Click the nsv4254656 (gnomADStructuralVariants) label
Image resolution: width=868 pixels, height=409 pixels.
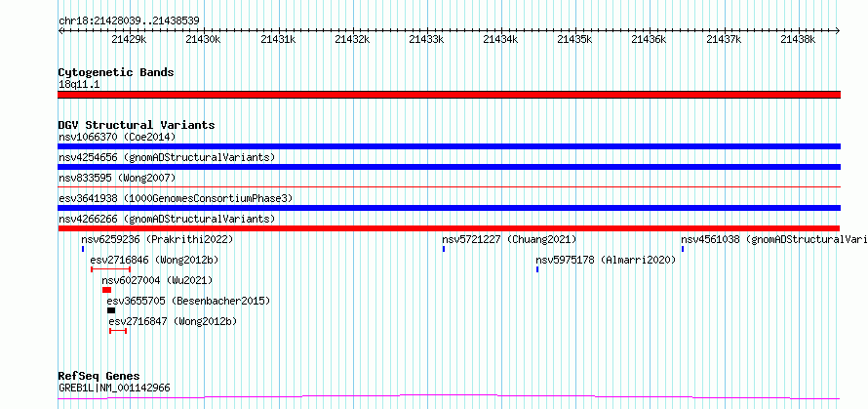[167, 157]
